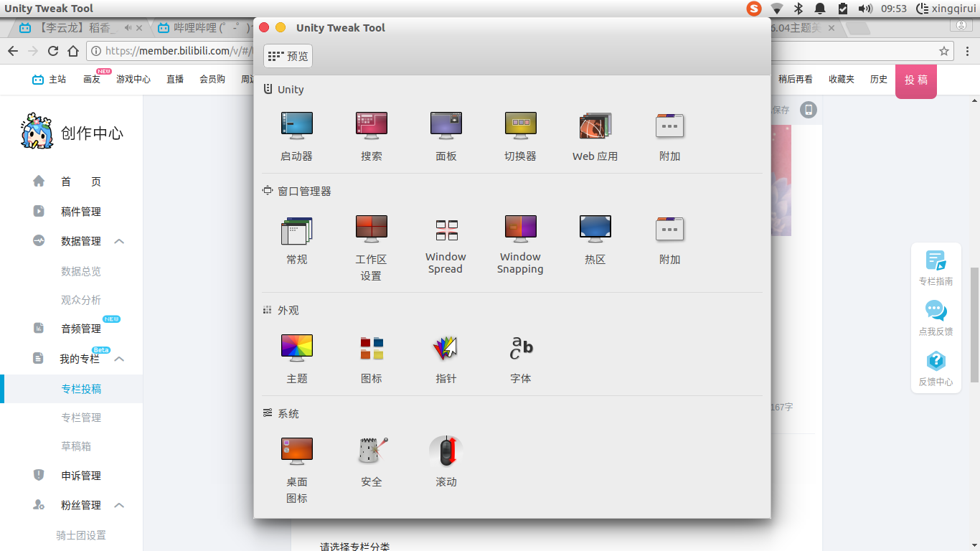
Task: Open 会员购 in bilibili nav
Action: (x=212, y=79)
